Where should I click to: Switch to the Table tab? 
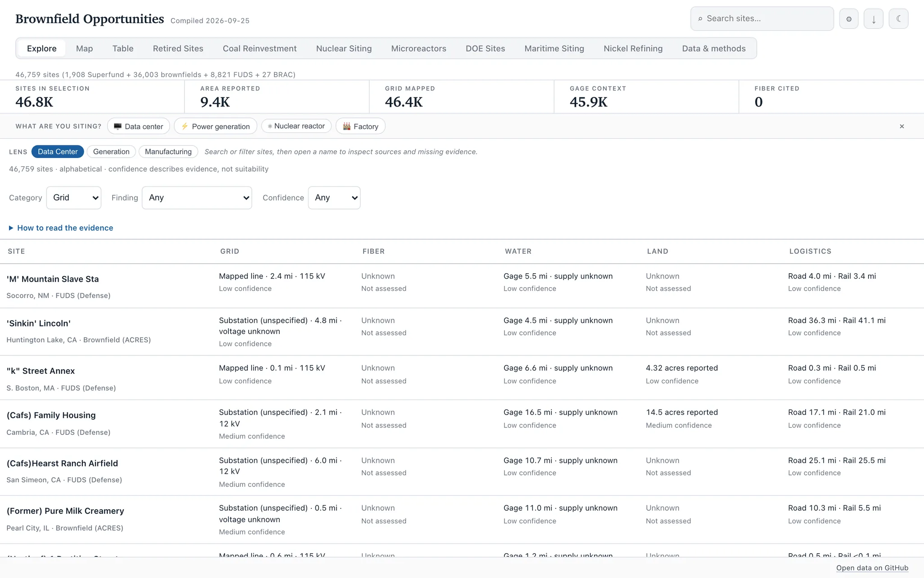click(x=123, y=48)
